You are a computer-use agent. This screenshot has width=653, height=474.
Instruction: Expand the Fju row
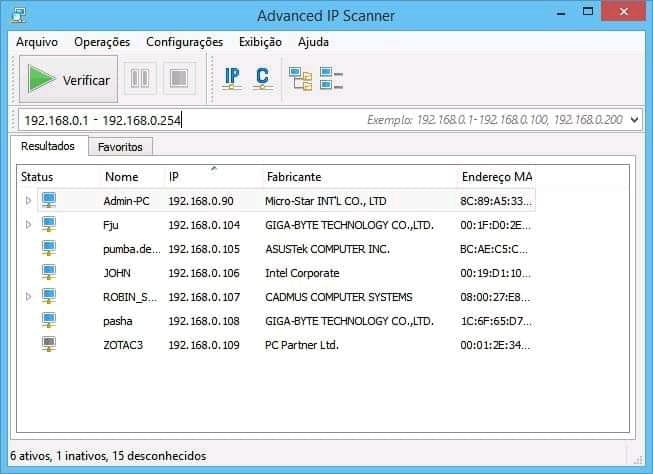[x=28, y=225]
